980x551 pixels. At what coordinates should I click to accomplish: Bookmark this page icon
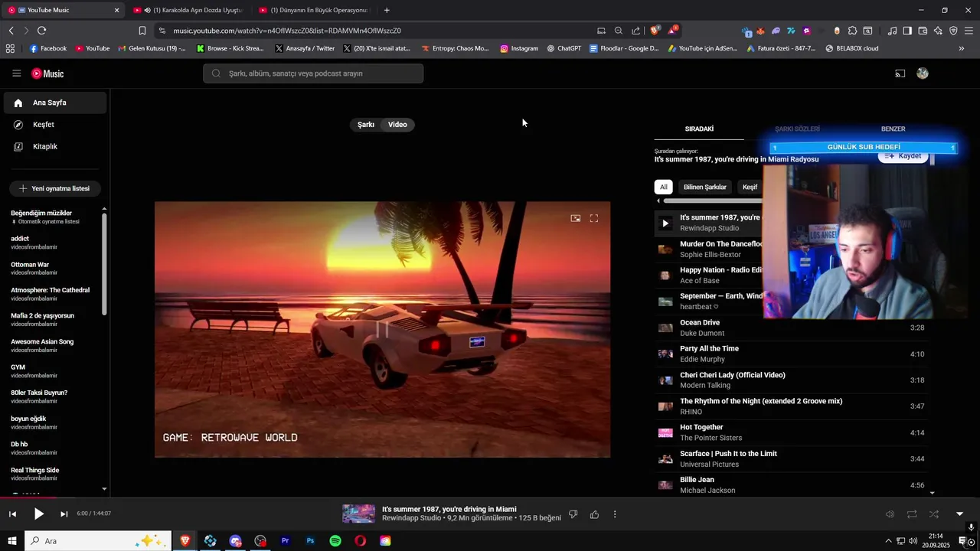(142, 31)
